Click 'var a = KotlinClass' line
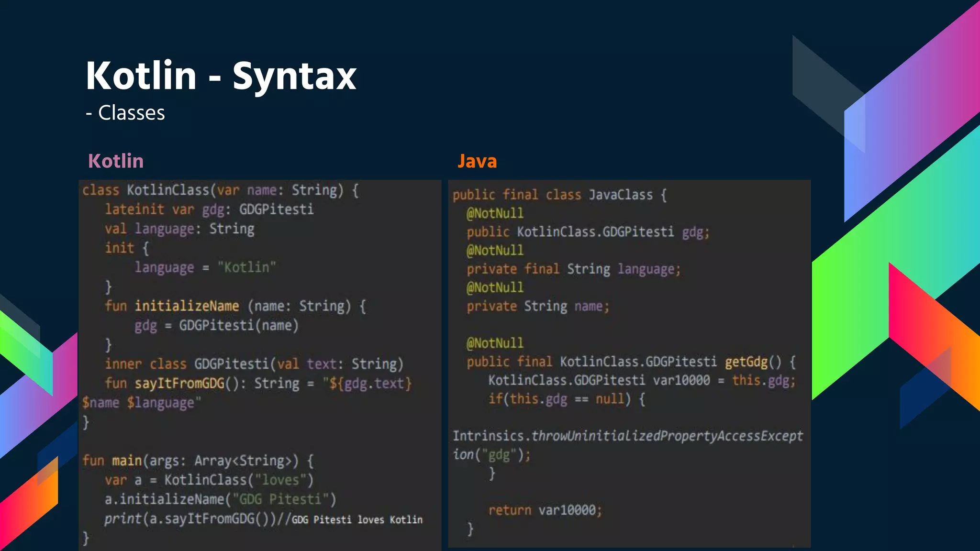This screenshot has width=980, height=551. click(209, 480)
